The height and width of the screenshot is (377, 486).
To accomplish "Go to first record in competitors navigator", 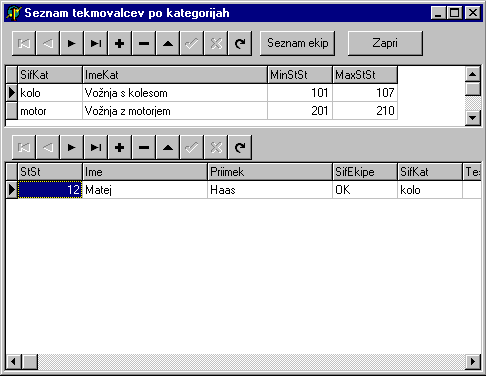I will click(24, 147).
